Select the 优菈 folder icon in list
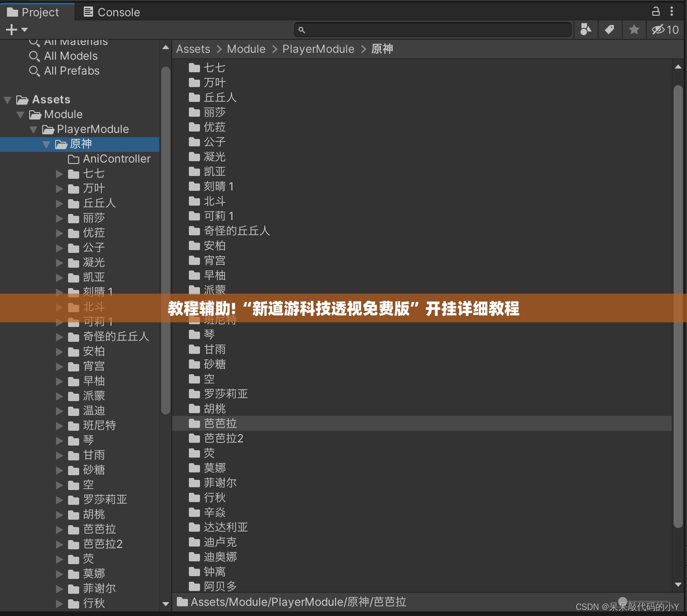The height and width of the screenshot is (616, 687). [x=194, y=127]
